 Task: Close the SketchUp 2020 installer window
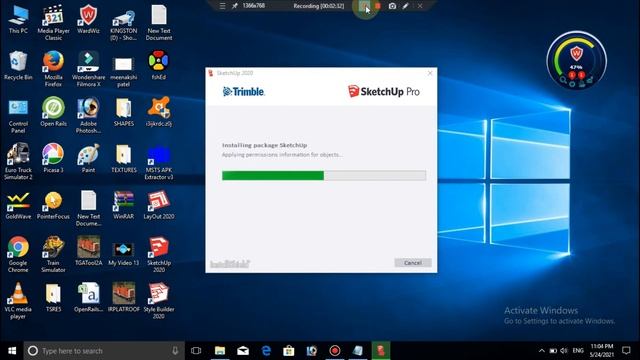(430, 73)
